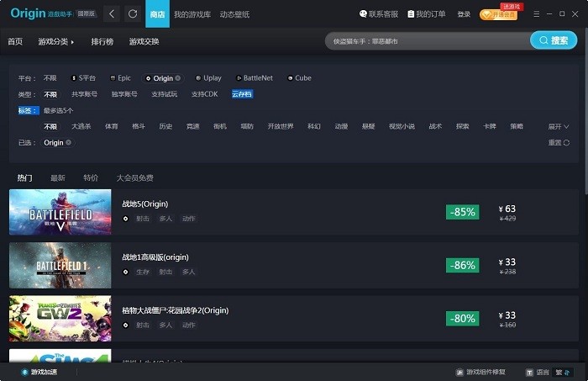Open 联系客服 customer service chat
This screenshot has height=381, width=588.
[379, 14]
